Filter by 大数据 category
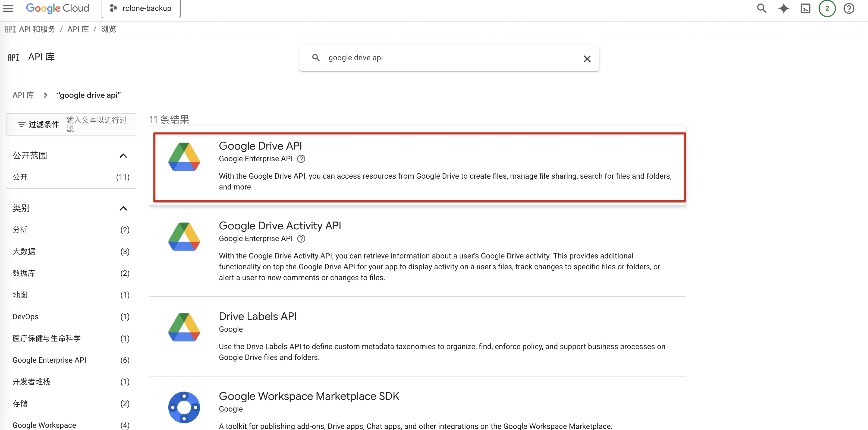Viewport: 868px width, 430px height. [71, 252]
